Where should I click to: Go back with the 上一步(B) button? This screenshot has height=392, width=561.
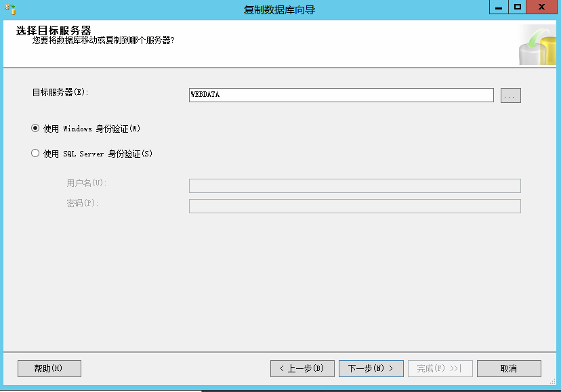point(302,368)
